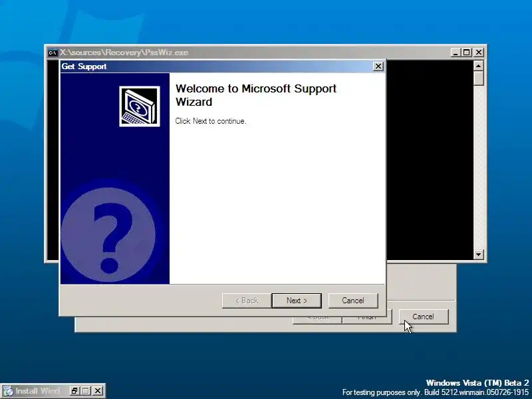The image size is (532, 399).
Task: Maximize the PssWiz.exe console window
Action: (467, 53)
